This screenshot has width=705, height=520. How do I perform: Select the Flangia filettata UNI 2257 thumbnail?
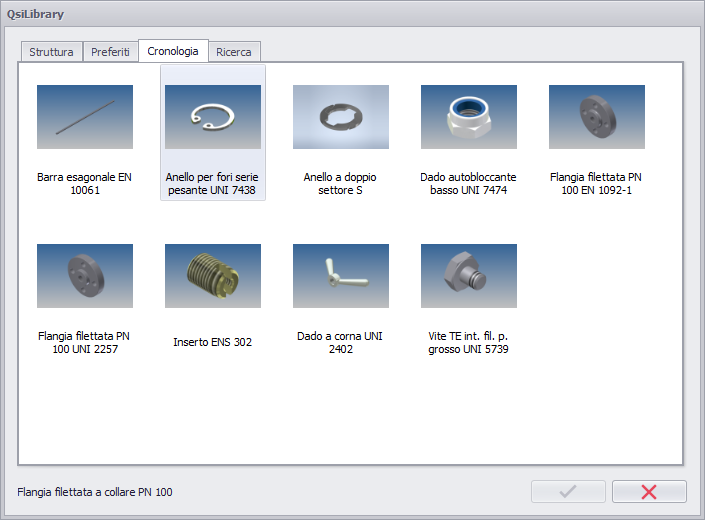(85, 276)
